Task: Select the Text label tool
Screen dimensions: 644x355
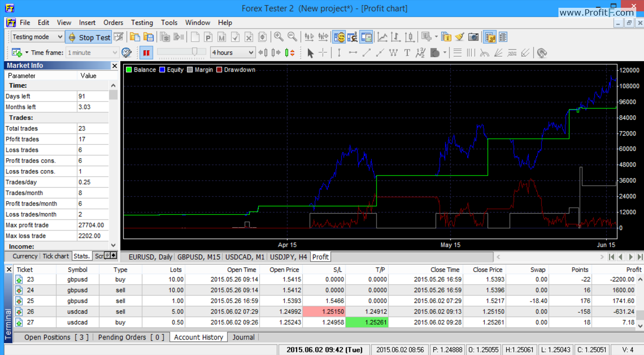Action: tap(407, 52)
